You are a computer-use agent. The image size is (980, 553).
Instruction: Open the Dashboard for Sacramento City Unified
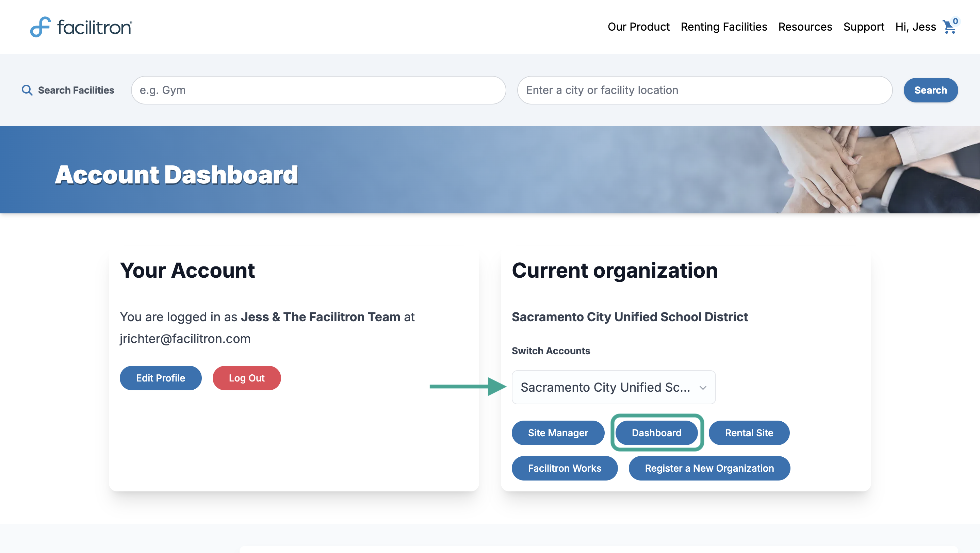pyautogui.click(x=657, y=433)
